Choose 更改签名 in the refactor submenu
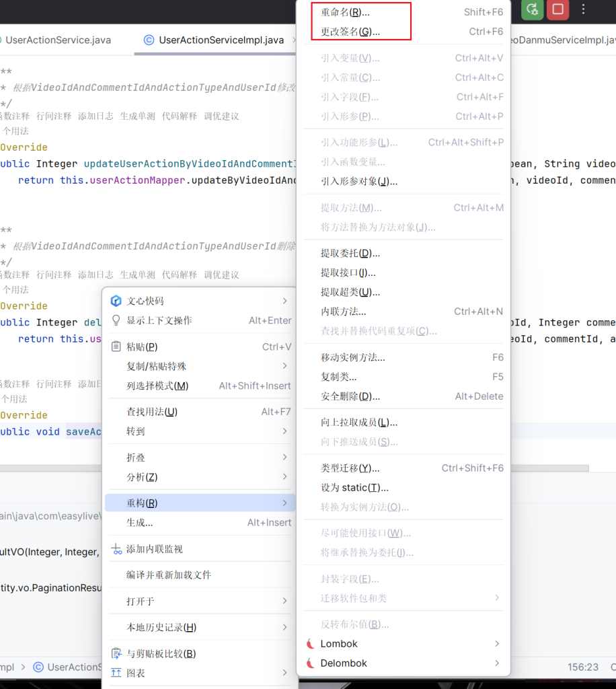 coord(350,32)
